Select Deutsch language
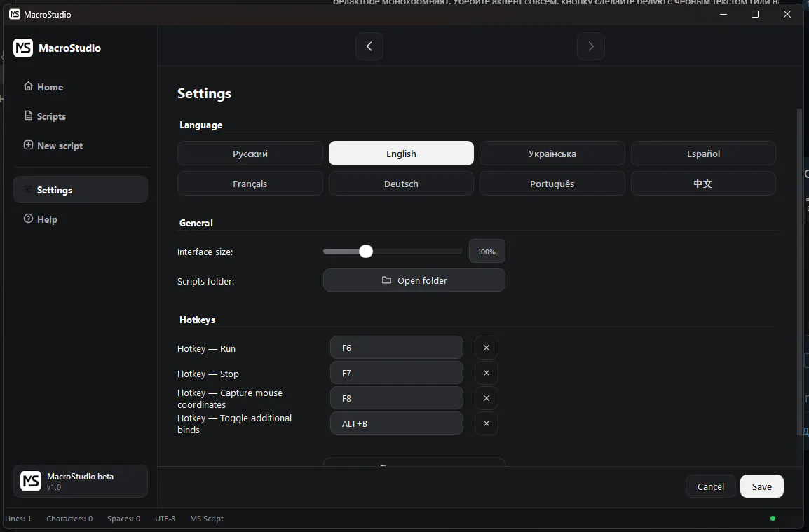Viewport: 809px width, 532px height. 401,183
